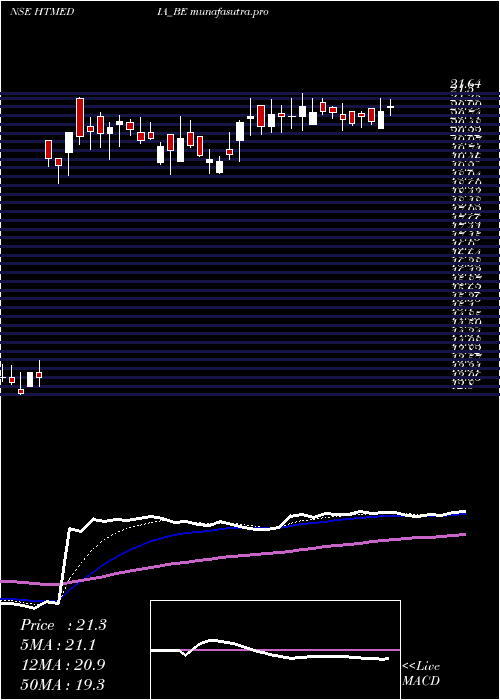Click the '12MA : 20.9' value
Image resolution: width=500 pixels, height=700 pixels.
pyautogui.click(x=63, y=664)
